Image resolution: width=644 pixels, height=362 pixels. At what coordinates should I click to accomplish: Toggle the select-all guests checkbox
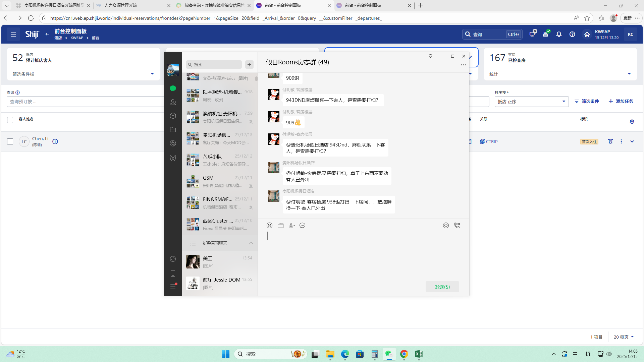(x=10, y=120)
